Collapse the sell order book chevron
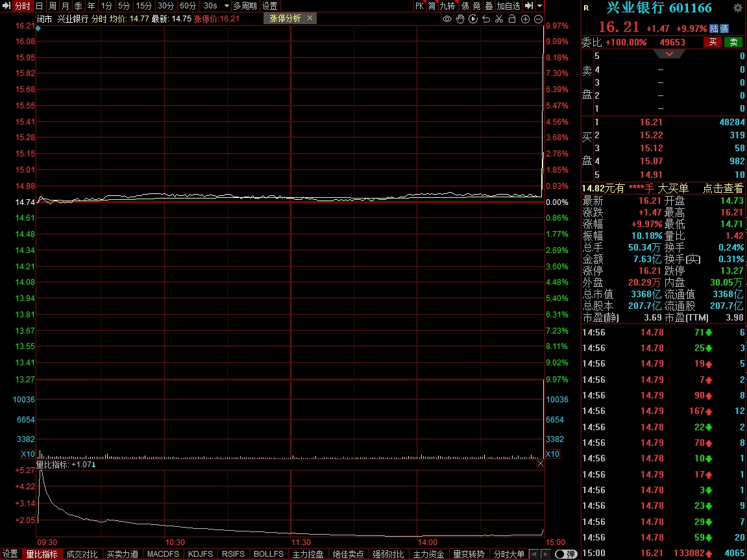747x560 pixels. point(670,54)
